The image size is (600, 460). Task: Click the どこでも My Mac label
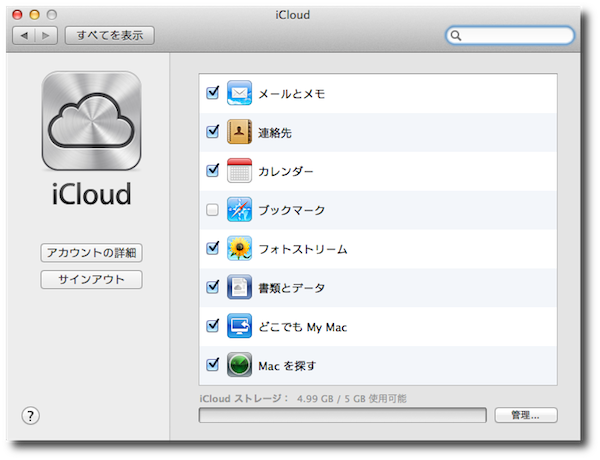tap(303, 327)
